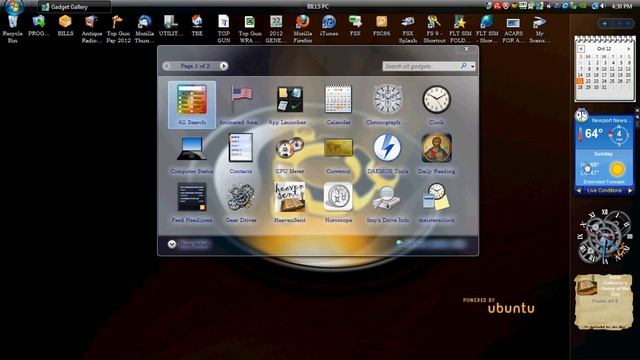Pick the Feed Headlines gadget
640x360 pixels.
pyautogui.click(x=192, y=202)
